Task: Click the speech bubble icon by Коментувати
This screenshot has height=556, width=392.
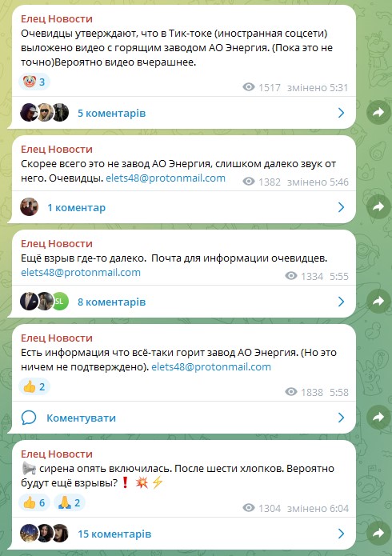Action: point(29,418)
